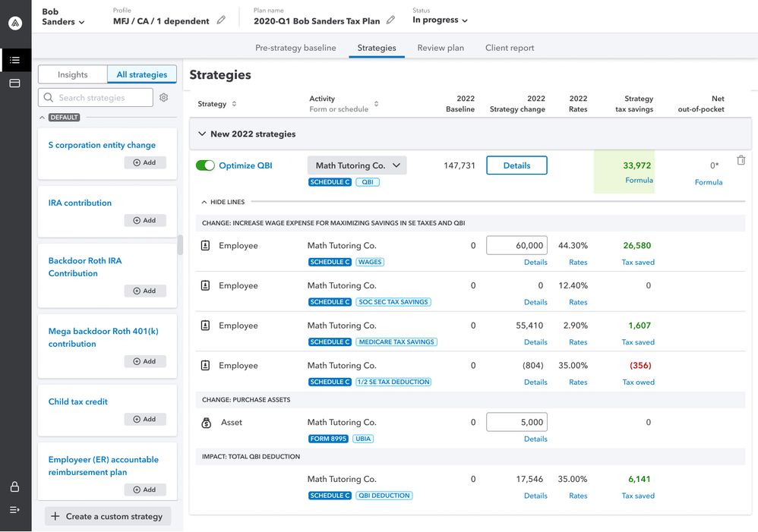Select the All strategies toggle

[142, 74]
